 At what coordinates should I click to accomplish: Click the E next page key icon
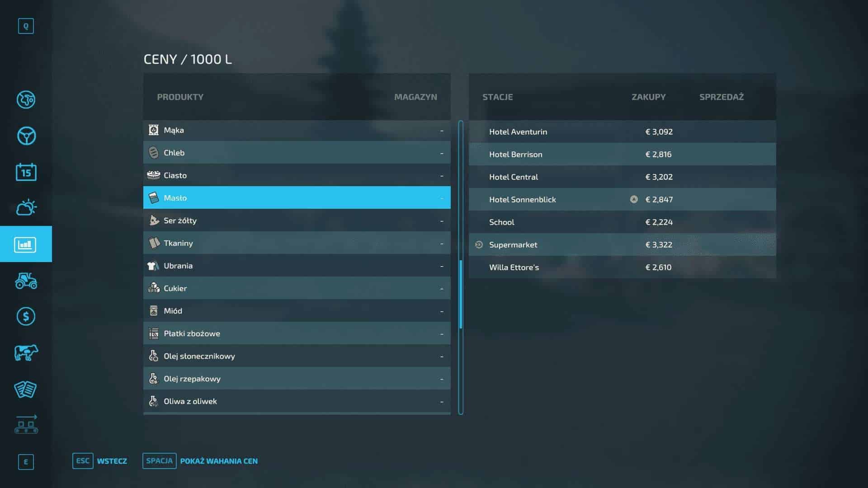tap(26, 462)
